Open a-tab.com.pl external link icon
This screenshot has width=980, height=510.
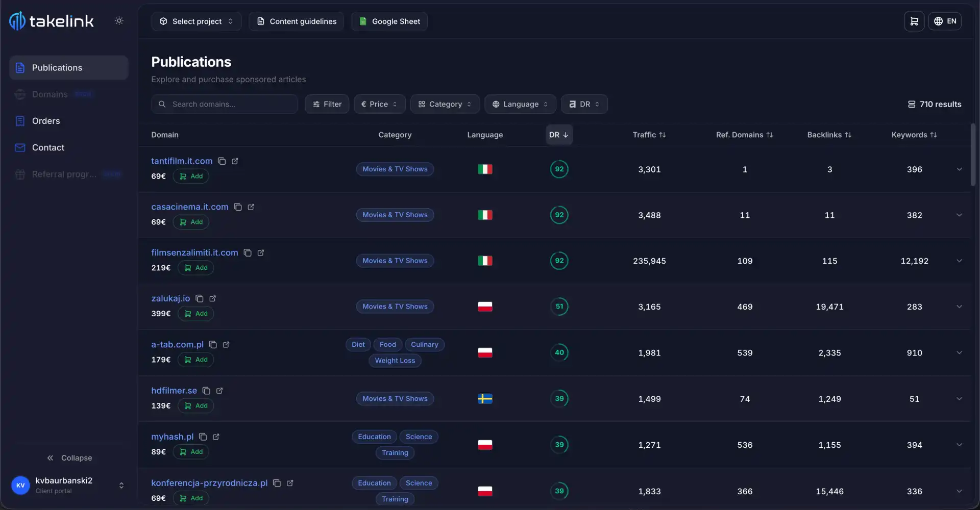(226, 345)
